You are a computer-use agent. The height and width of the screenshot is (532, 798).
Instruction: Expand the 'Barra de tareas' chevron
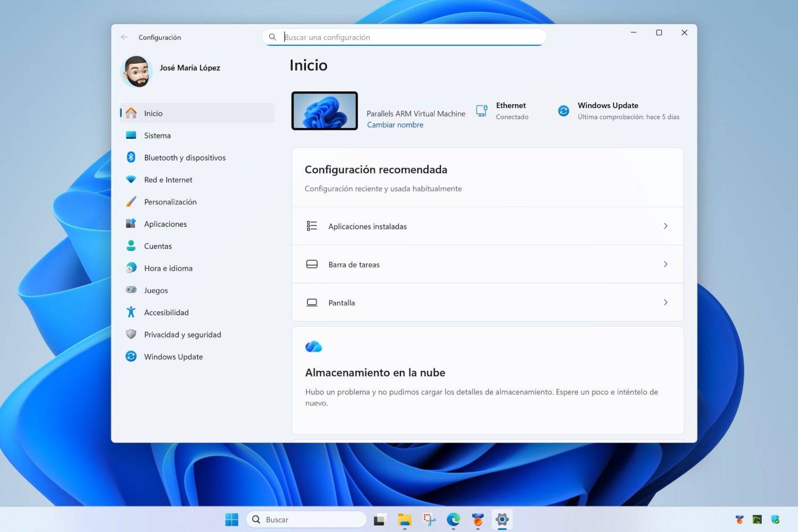tap(666, 264)
